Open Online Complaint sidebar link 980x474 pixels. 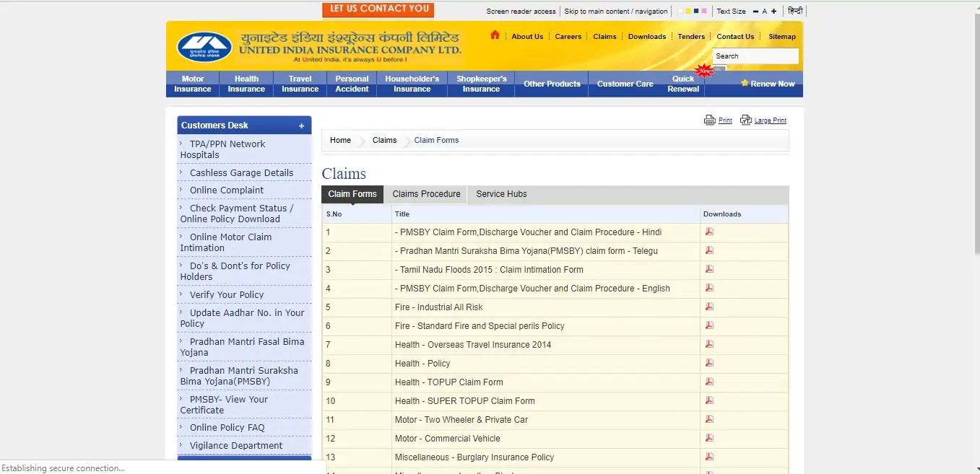click(227, 190)
